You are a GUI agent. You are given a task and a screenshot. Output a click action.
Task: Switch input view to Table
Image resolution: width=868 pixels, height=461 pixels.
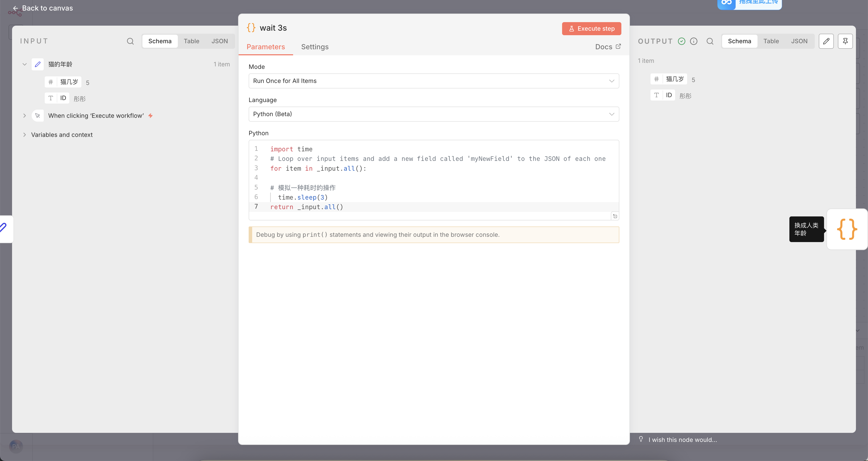tap(191, 41)
